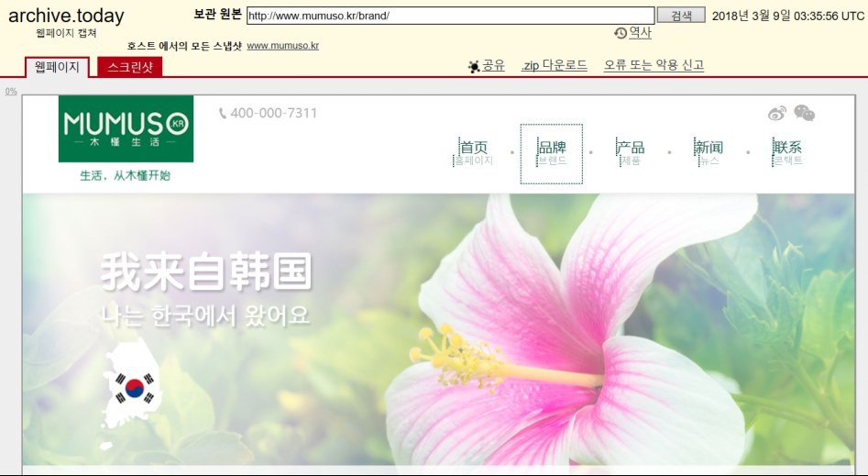Click the archived URL input field

pyautogui.click(x=451, y=16)
